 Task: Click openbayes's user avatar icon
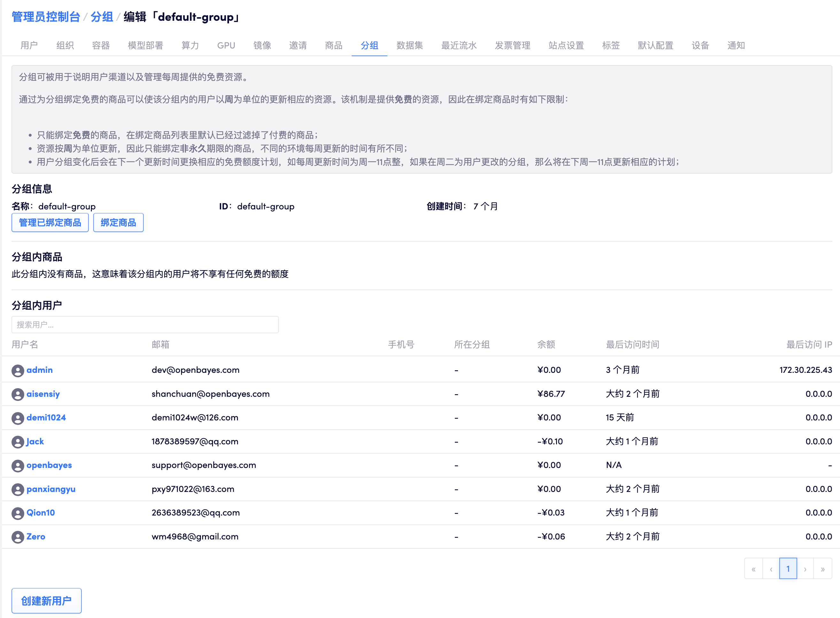18,465
